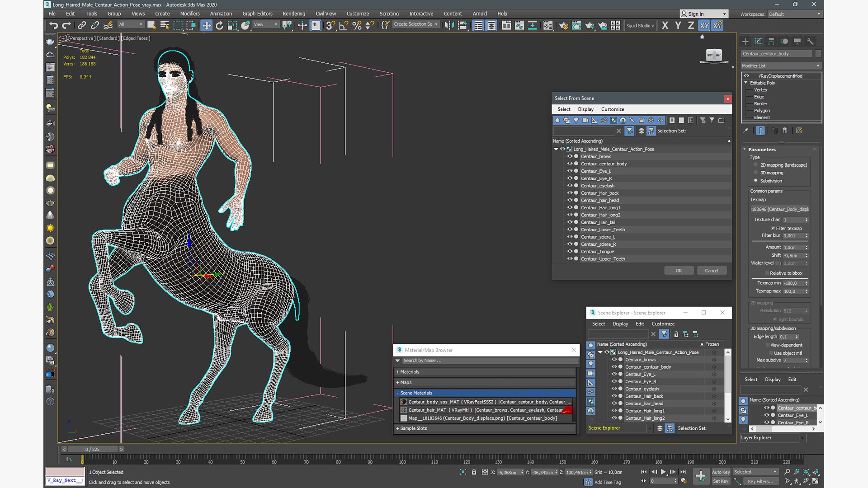Open the Graph Editors menu

257,14
